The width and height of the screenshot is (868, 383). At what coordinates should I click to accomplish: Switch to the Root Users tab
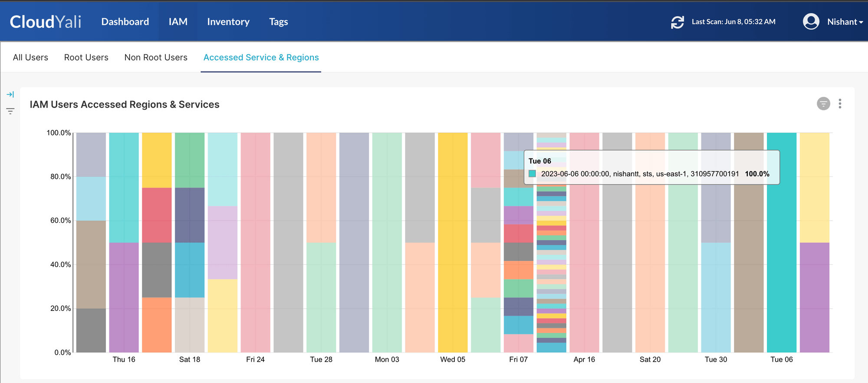(86, 57)
